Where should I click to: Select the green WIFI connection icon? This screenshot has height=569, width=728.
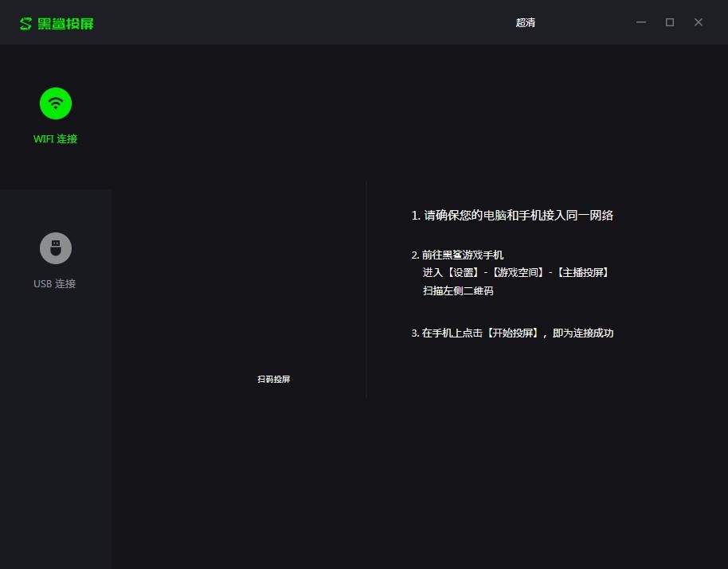[56, 103]
